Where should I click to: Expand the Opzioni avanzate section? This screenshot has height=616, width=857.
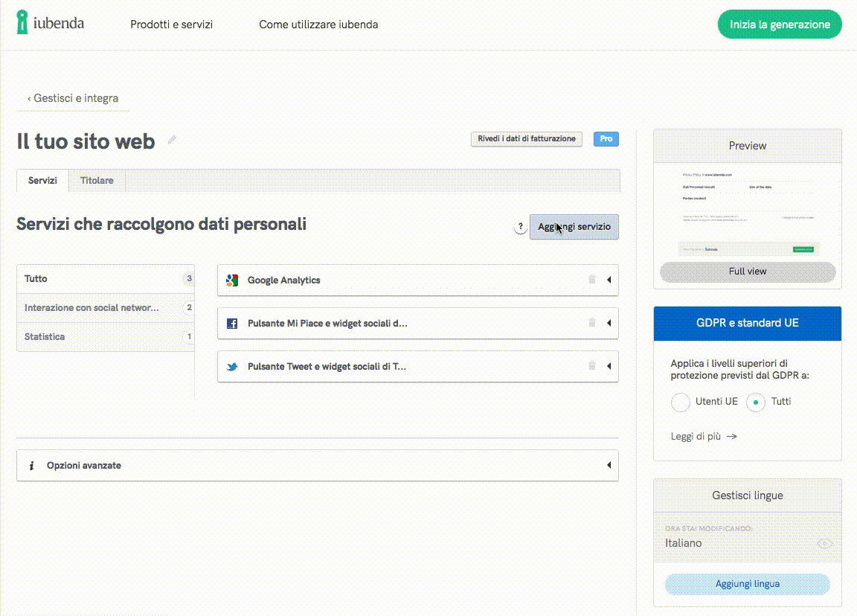tap(609, 466)
